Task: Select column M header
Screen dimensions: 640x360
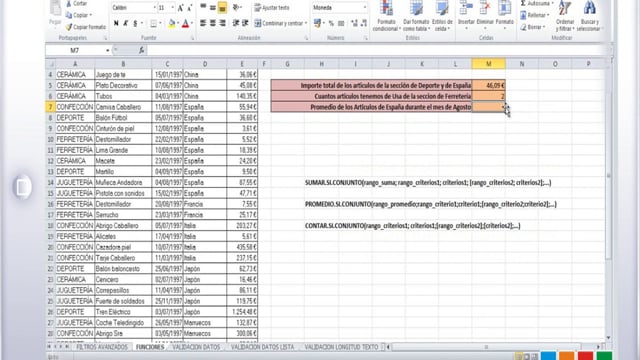Action: [x=489, y=64]
